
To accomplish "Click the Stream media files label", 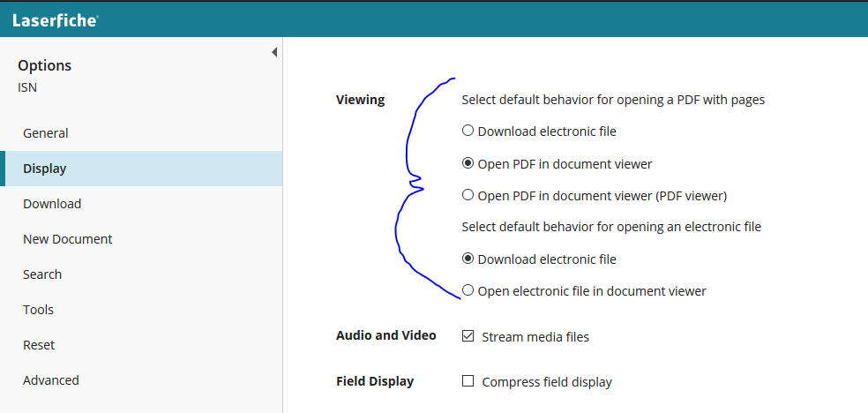I will 535,336.
